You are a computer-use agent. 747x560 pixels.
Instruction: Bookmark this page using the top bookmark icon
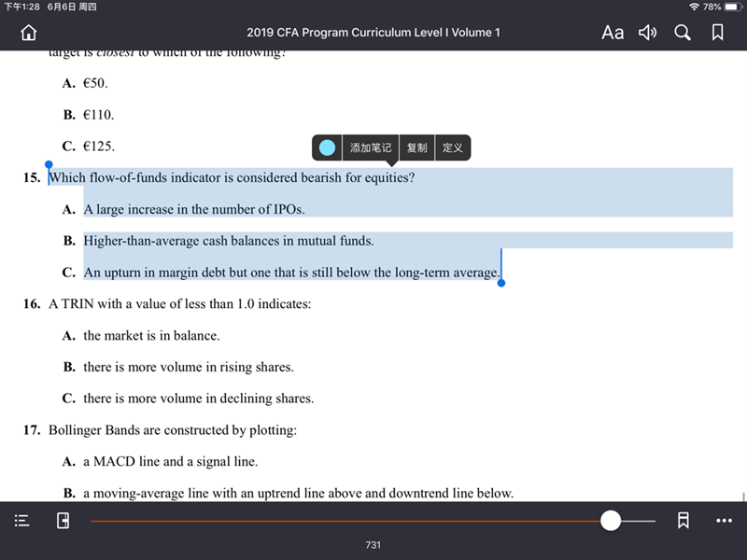coord(717,33)
